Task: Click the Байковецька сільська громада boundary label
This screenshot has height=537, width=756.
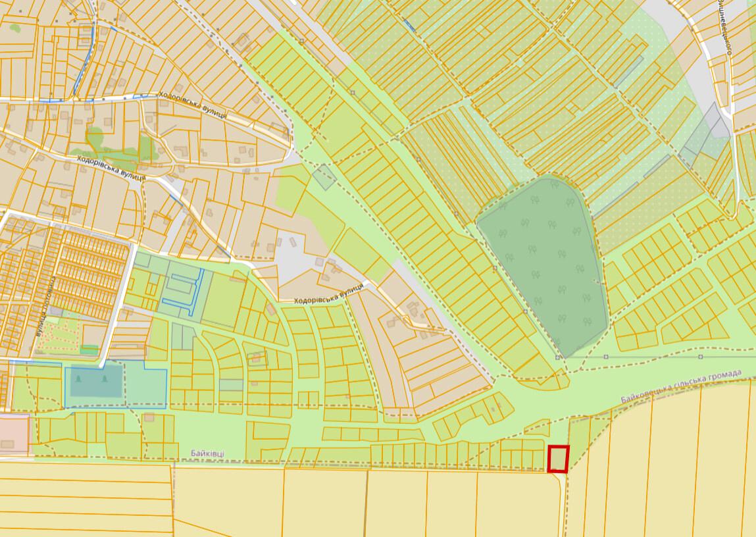Action: pyautogui.click(x=681, y=386)
